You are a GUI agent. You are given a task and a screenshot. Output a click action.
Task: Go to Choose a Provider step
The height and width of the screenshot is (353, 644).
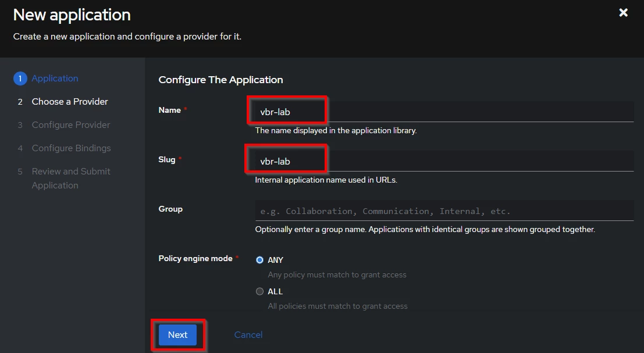(70, 102)
